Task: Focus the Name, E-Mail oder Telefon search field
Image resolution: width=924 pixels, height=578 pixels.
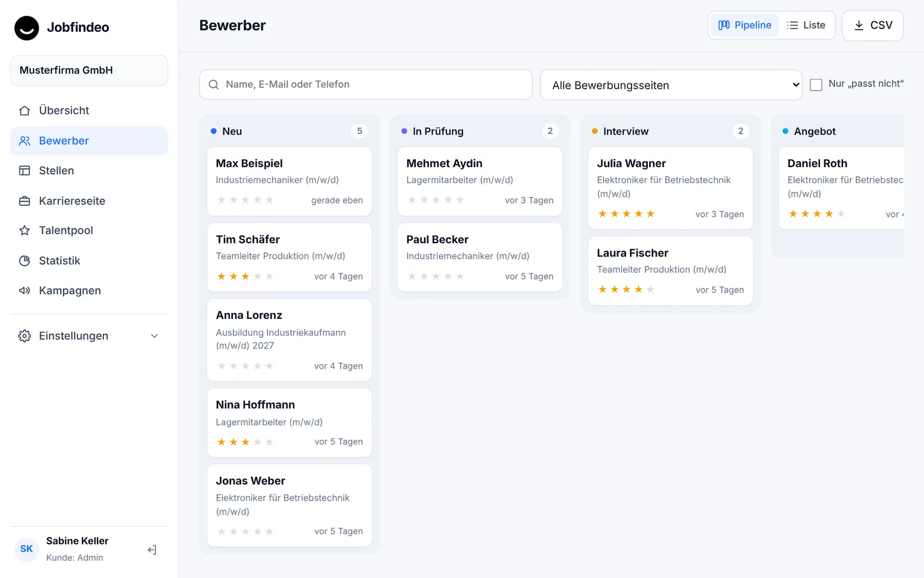Action: [366, 84]
